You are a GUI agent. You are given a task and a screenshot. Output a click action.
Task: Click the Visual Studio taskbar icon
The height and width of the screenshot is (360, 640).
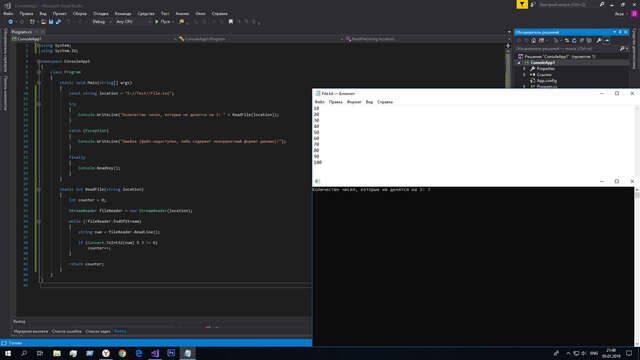point(155,353)
